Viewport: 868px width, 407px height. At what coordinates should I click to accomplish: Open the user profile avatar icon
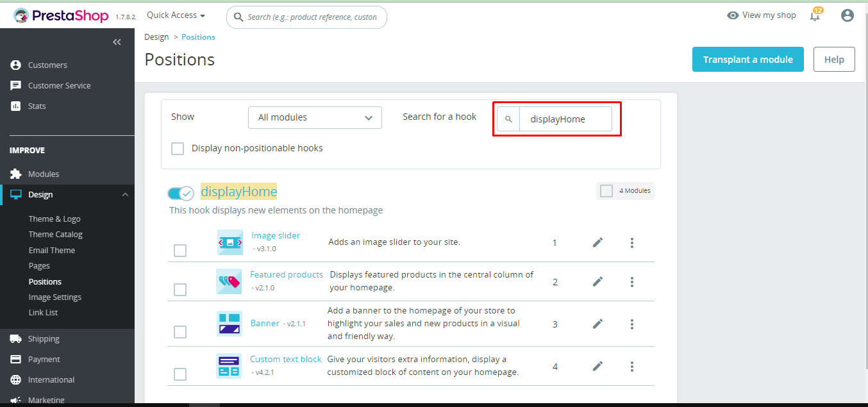point(847,15)
